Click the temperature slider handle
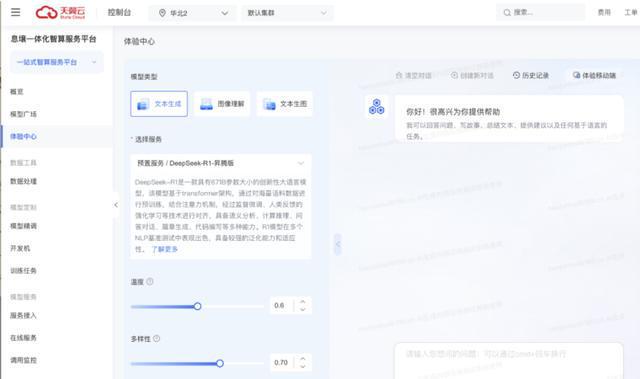The height and width of the screenshot is (379, 640). click(198, 306)
